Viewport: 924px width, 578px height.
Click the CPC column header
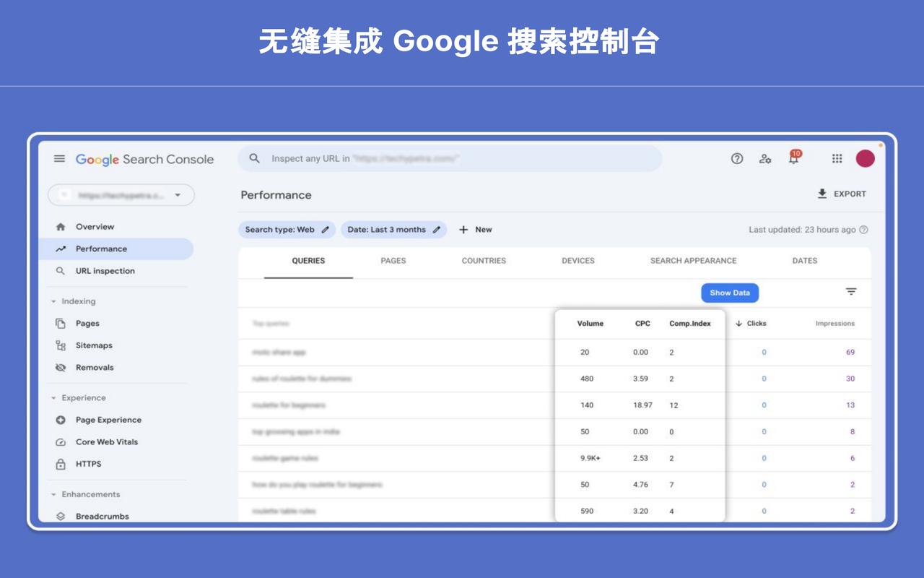[x=642, y=324]
